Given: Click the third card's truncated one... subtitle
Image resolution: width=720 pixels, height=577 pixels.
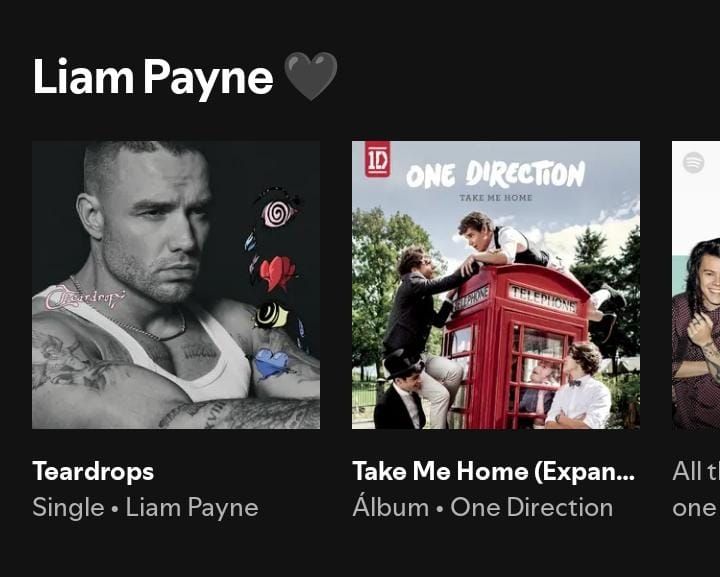Looking at the screenshot, I should 696,508.
